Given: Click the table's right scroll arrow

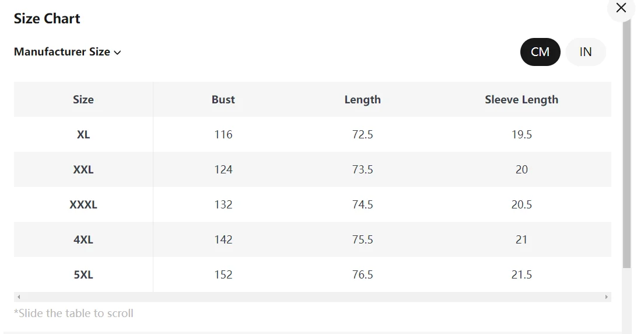Looking at the screenshot, I should 607,297.
